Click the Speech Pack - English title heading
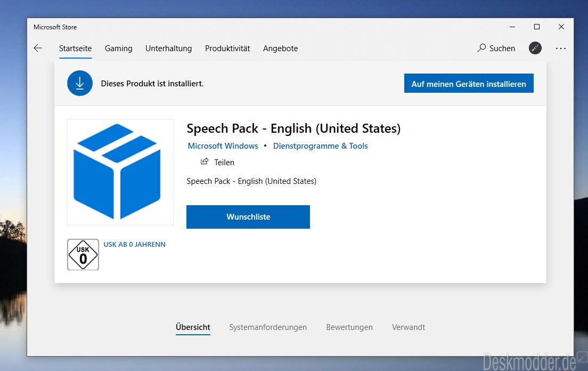The image size is (588, 371). click(293, 128)
